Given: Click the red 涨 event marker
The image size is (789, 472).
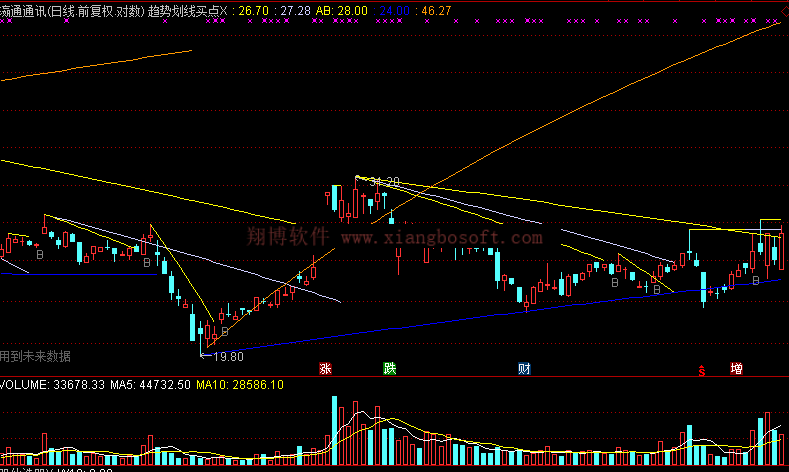Looking at the screenshot, I should point(325,368).
